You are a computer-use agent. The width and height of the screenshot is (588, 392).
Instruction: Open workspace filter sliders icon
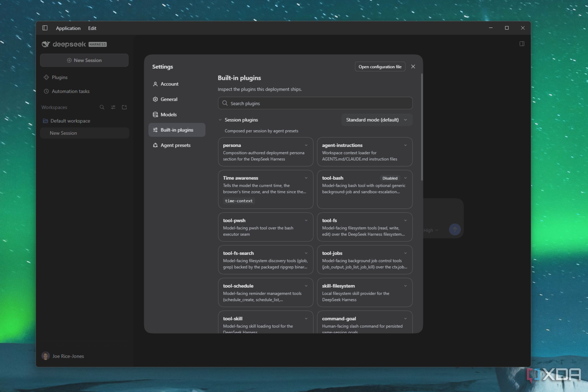coord(113,107)
